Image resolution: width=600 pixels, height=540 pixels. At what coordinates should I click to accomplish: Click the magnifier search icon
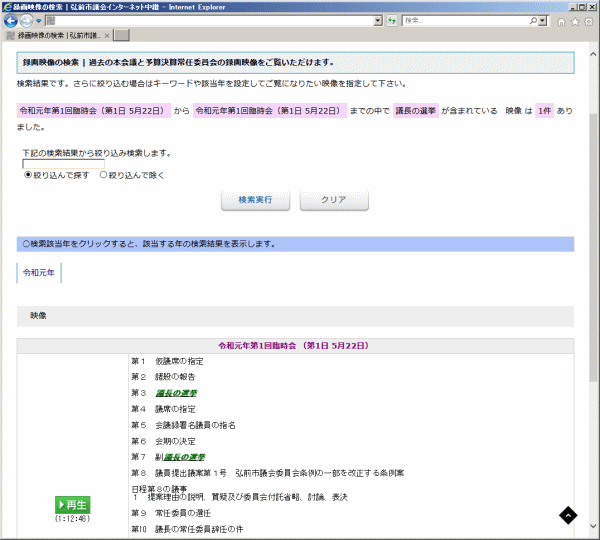click(533, 21)
